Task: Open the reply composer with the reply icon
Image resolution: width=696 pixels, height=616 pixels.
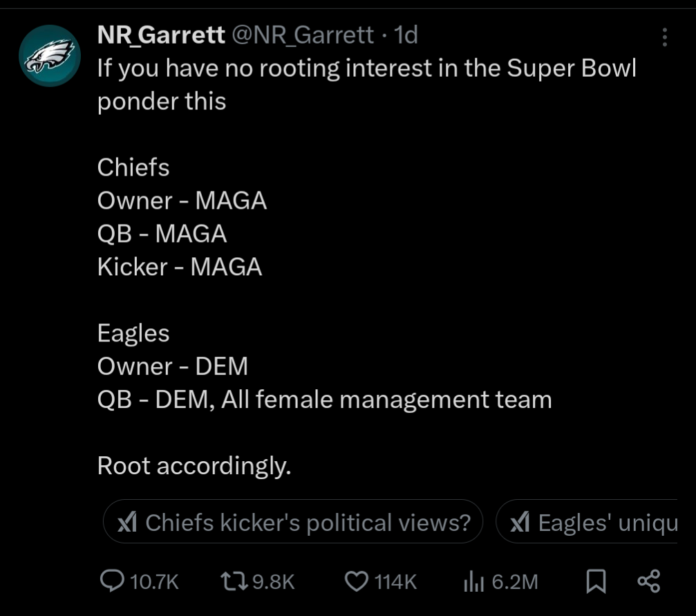Action: point(111,581)
